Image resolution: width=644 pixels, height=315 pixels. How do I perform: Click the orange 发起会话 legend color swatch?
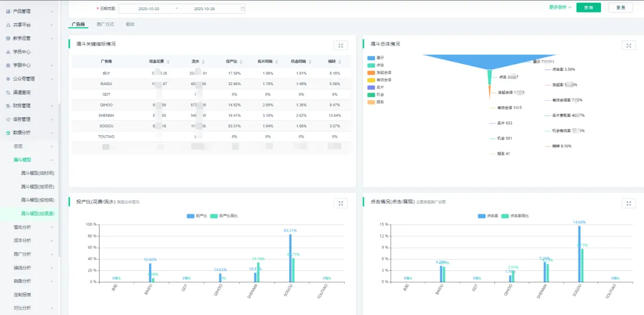[x=371, y=73]
